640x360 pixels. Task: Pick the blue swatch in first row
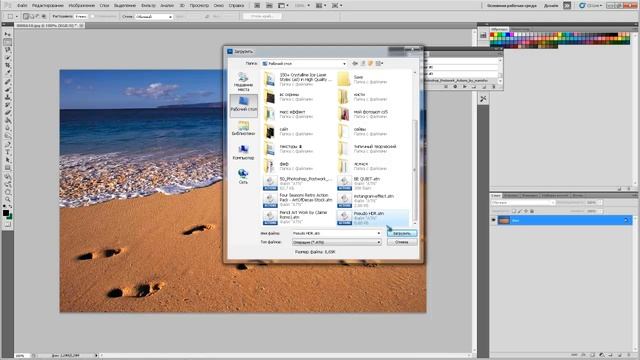tap(508, 35)
